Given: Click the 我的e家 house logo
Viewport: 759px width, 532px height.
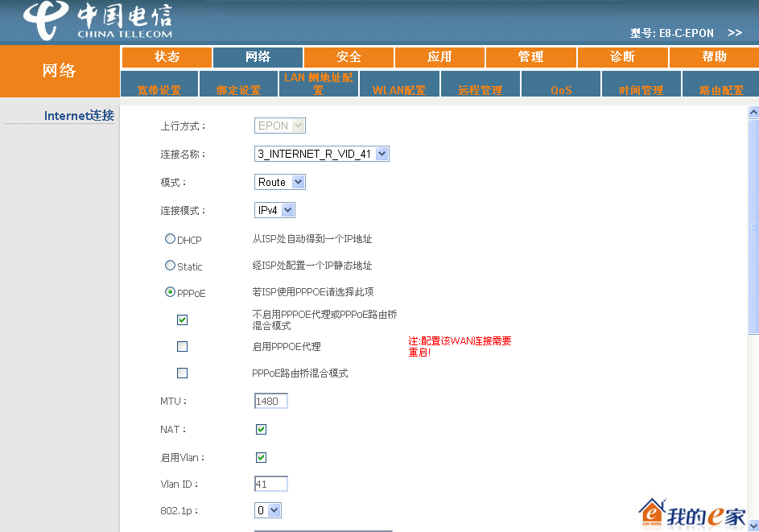Looking at the screenshot, I should [691, 513].
